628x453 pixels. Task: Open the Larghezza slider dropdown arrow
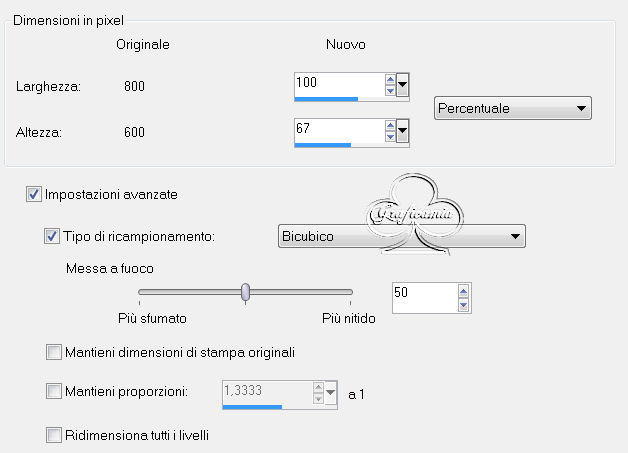[x=402, y=85]
